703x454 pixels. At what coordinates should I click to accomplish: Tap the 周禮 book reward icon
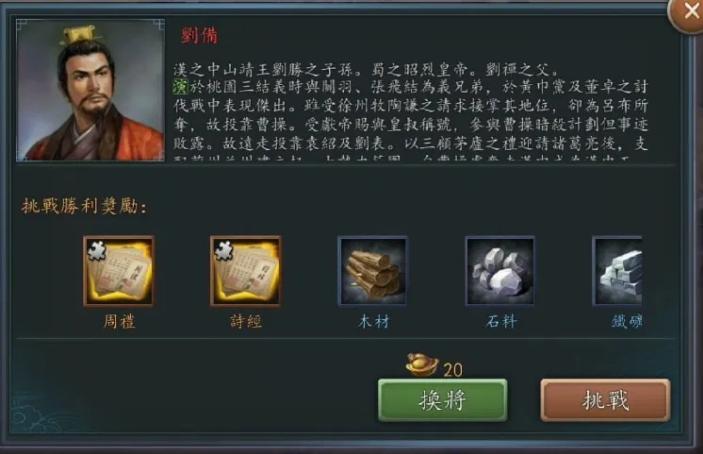point(119,271)
